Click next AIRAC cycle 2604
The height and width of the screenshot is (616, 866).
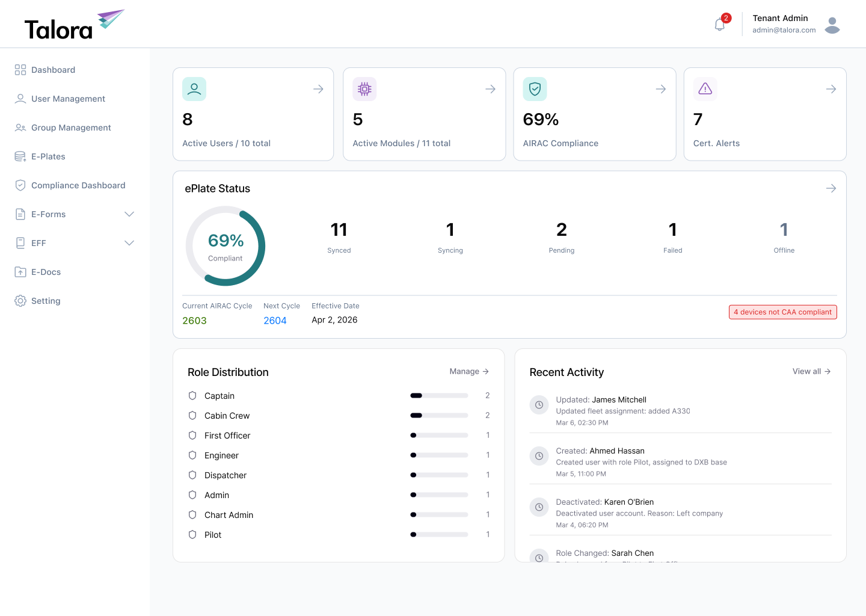point(275,321)
